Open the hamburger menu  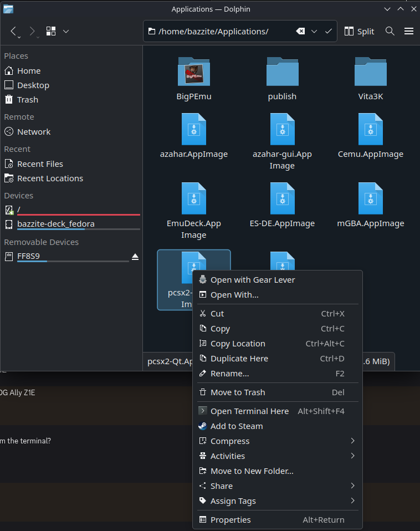tap(409, 32)
